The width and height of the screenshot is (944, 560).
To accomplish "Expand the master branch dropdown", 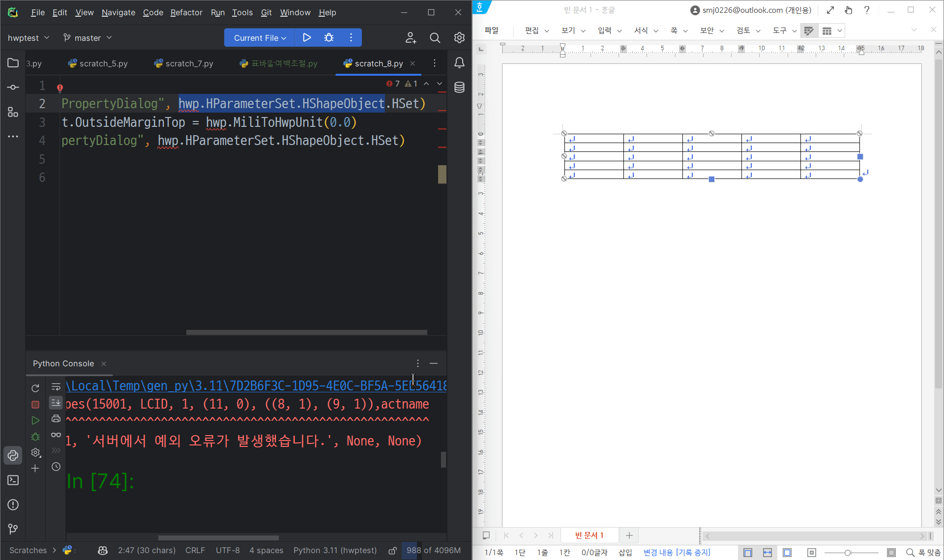I will click(x=88, y=38).
